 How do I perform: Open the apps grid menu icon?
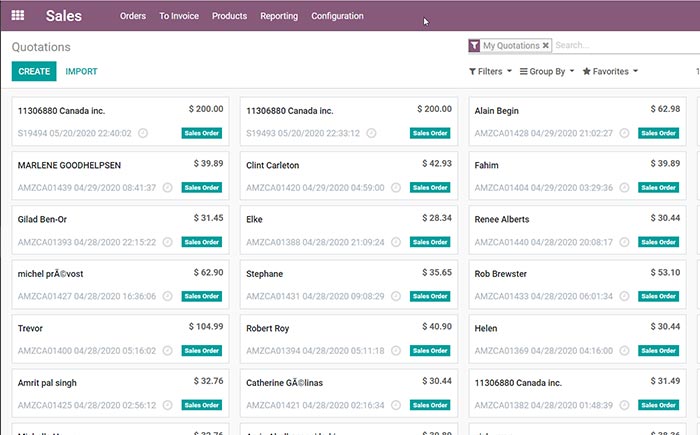click(18, 16)
